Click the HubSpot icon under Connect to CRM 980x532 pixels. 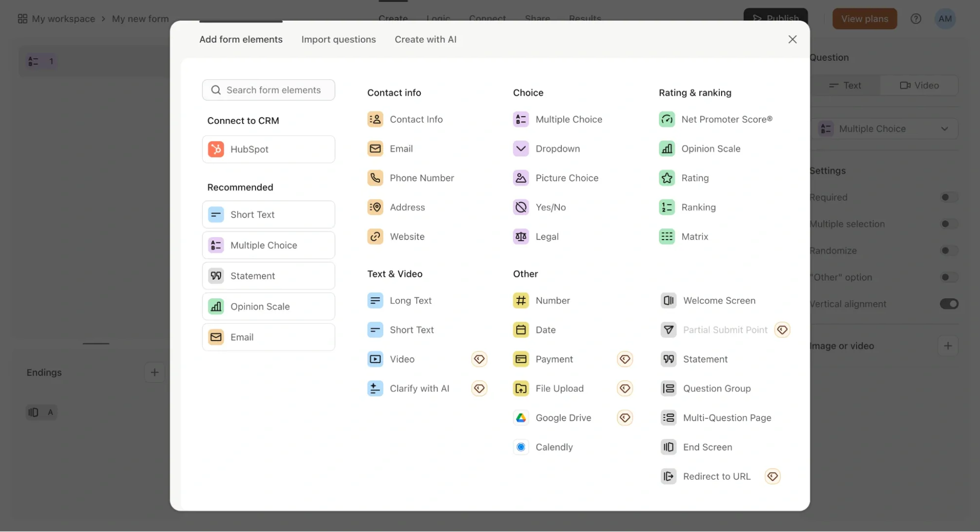coord(216,149)
